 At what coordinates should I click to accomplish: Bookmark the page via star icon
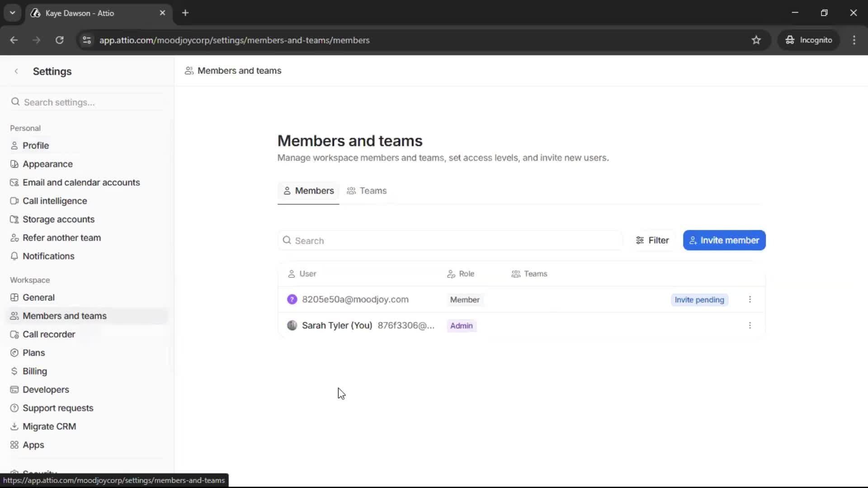[756, 40]
